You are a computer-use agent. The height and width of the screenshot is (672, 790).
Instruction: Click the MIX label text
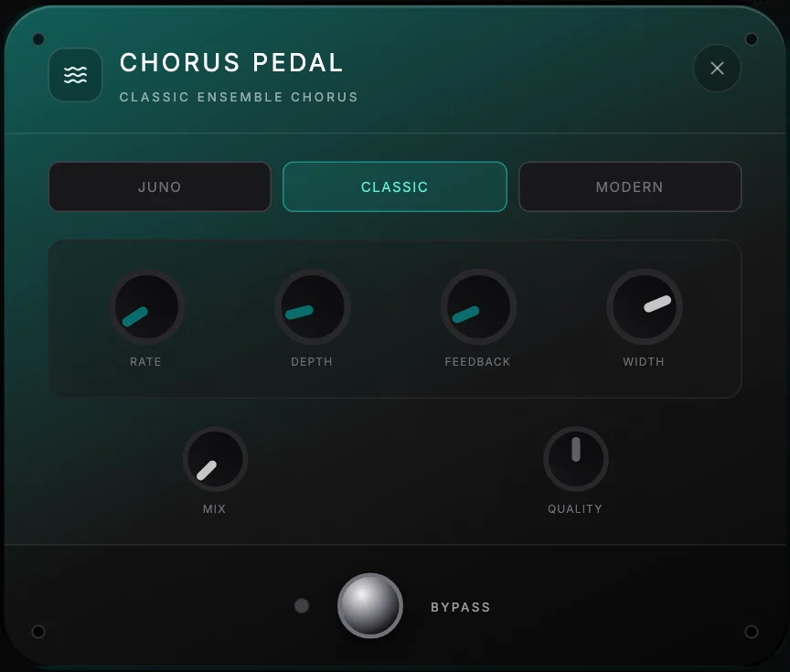coord(214,508)
